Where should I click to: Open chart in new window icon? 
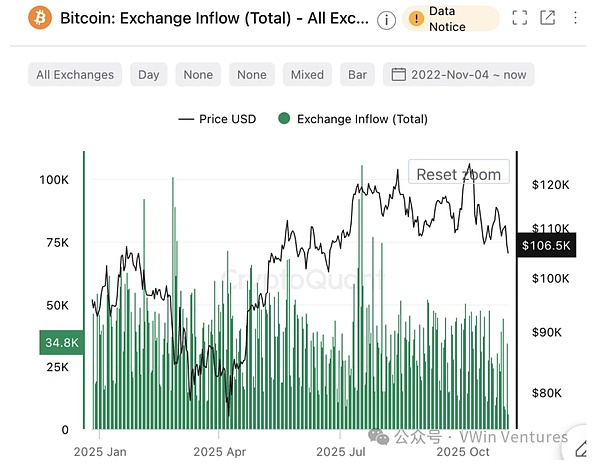(547, 18)
